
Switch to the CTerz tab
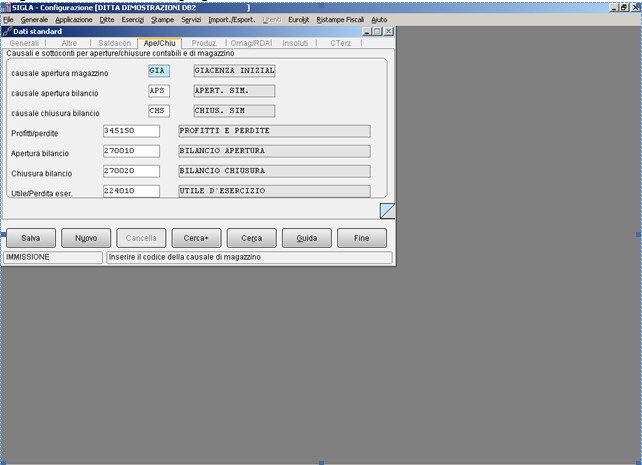(340, 43)
